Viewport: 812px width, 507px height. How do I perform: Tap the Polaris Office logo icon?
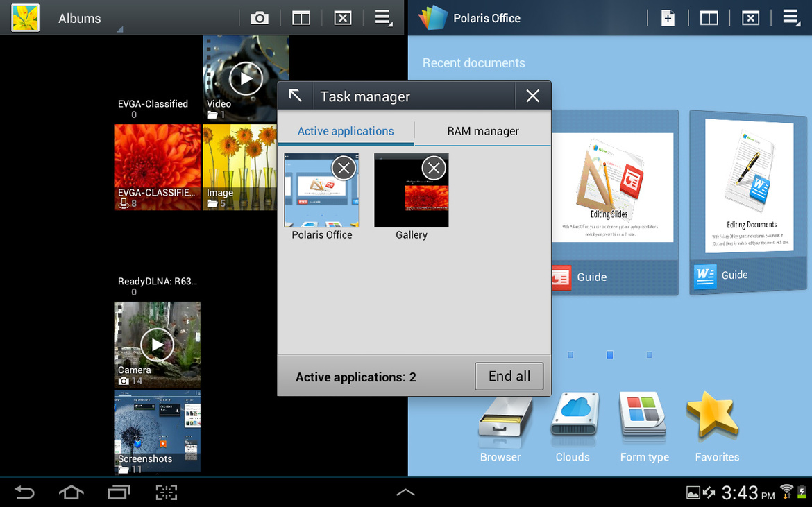pos(432,17)
